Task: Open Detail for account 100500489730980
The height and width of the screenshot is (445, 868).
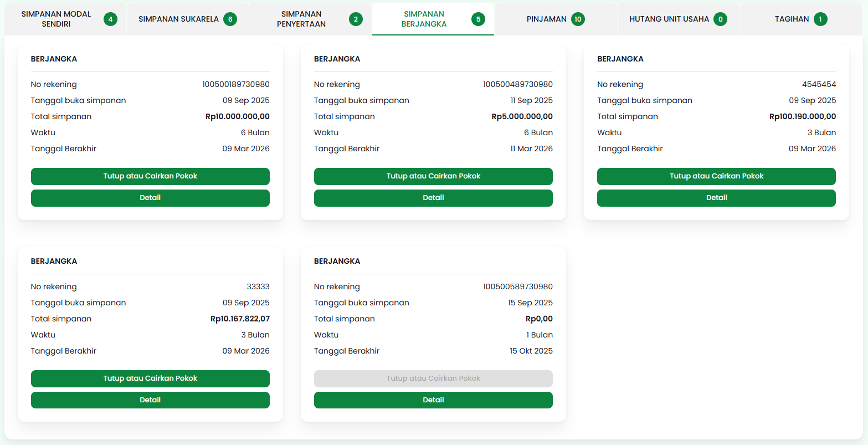Action: pos(433,198)
